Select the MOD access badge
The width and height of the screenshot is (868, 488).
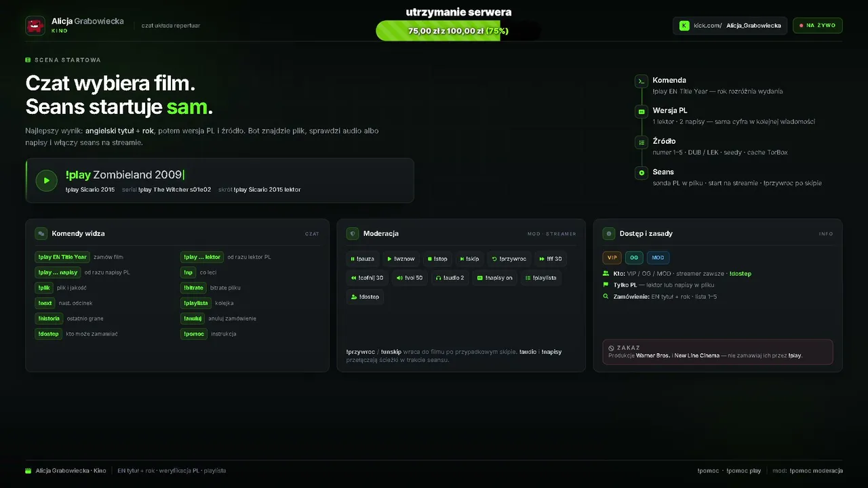[658, 258]
